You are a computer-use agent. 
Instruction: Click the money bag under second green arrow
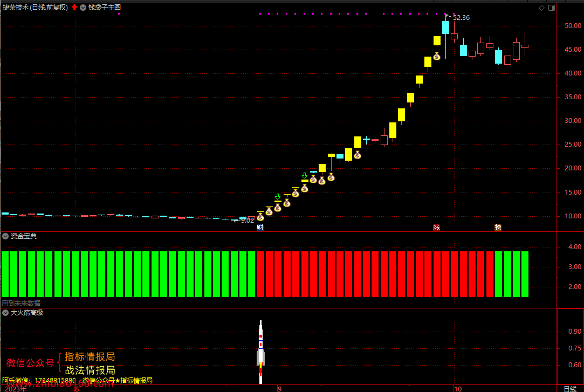pos(305,189)
